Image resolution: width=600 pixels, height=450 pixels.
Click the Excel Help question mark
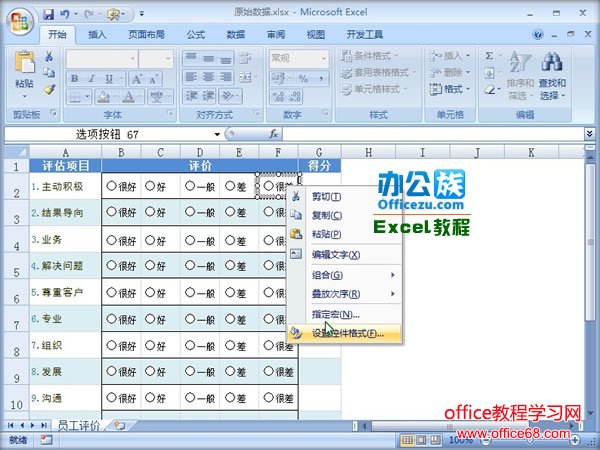click(x=538, y=34)
